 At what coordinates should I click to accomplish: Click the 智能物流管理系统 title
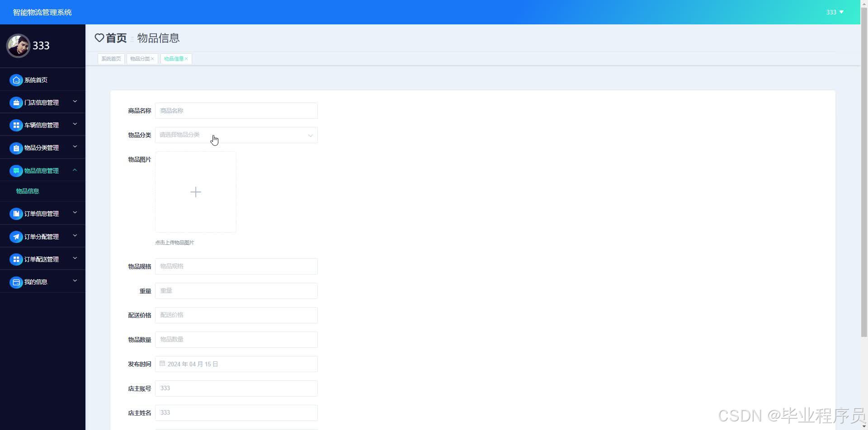pos(42,12)
